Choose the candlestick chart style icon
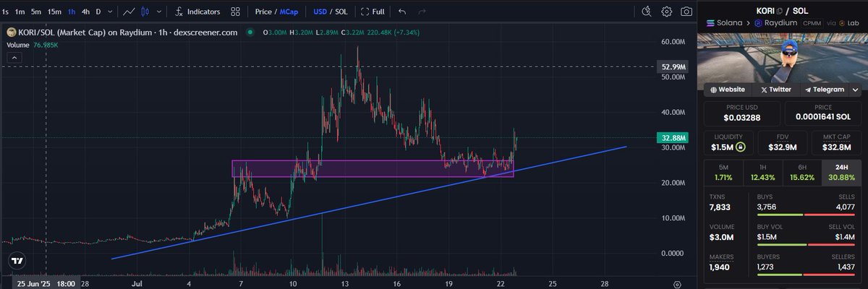Viewport: 868px width, 289px height. pos(145,12)
